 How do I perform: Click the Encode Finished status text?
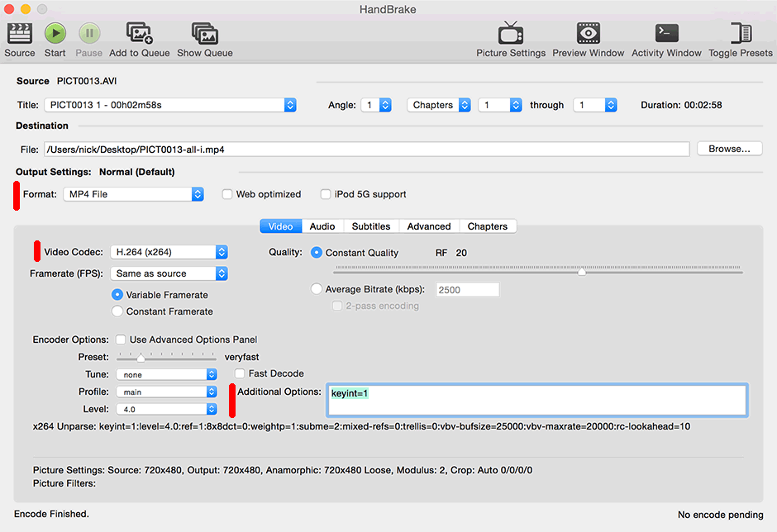51,514
